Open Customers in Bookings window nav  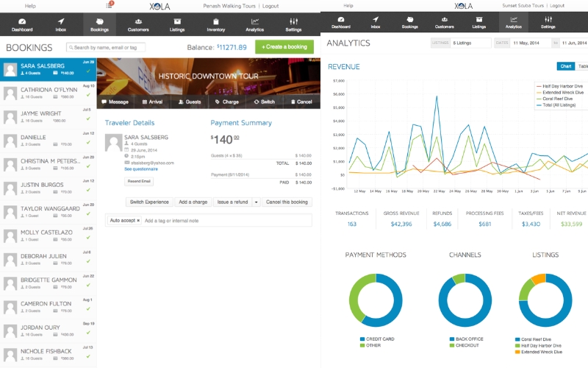(138, 25)
